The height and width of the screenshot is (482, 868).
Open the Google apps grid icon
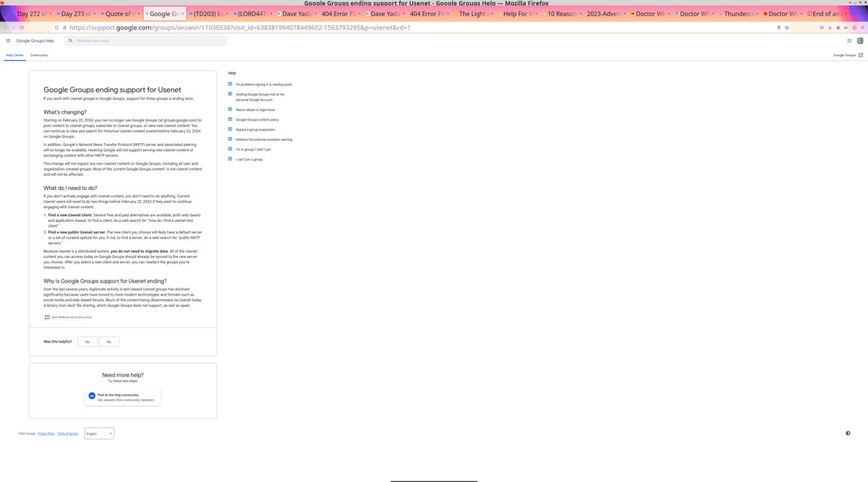(x=849, y=40)
